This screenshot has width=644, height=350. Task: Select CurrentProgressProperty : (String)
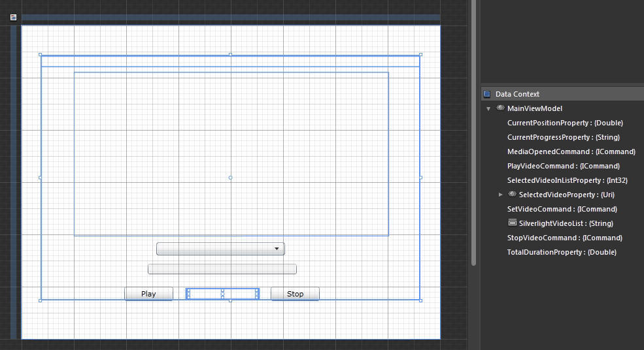563,137
